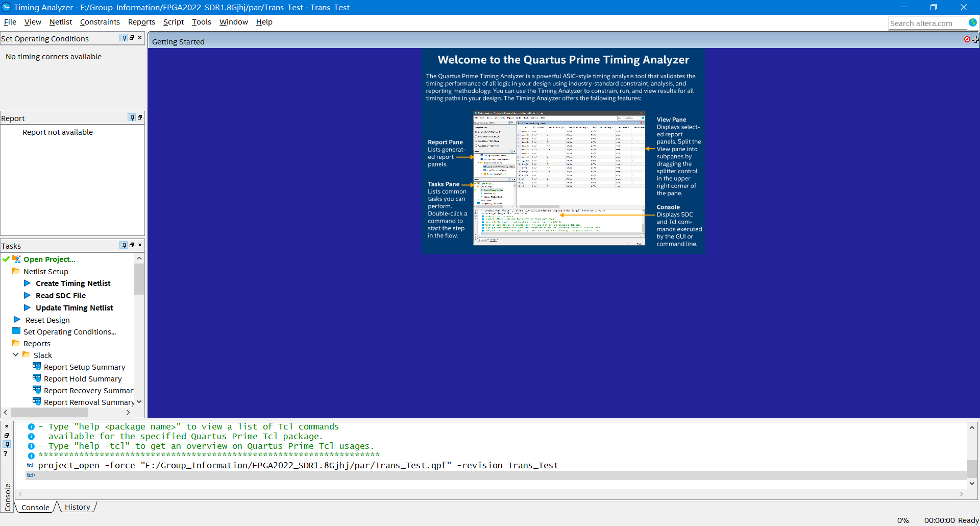Open the Open Project... task
Screen dimensions: 980x526
tap(50, 259)
